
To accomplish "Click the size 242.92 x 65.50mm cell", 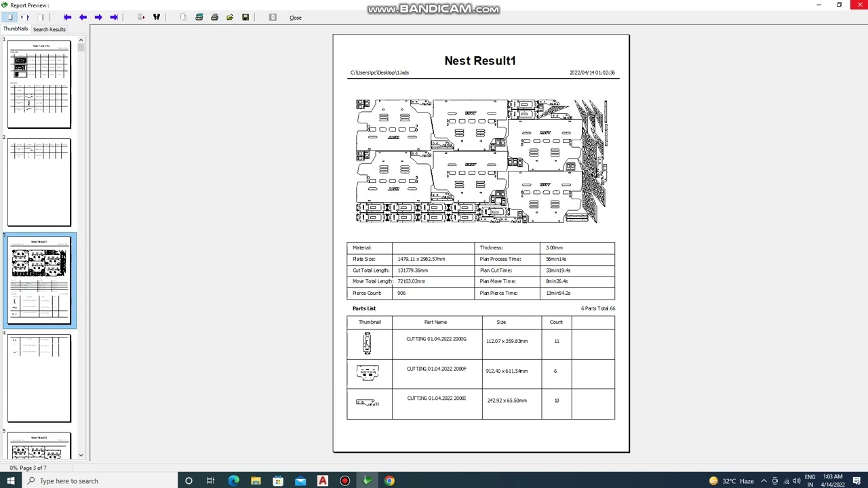I will click(x=507, y=401).
